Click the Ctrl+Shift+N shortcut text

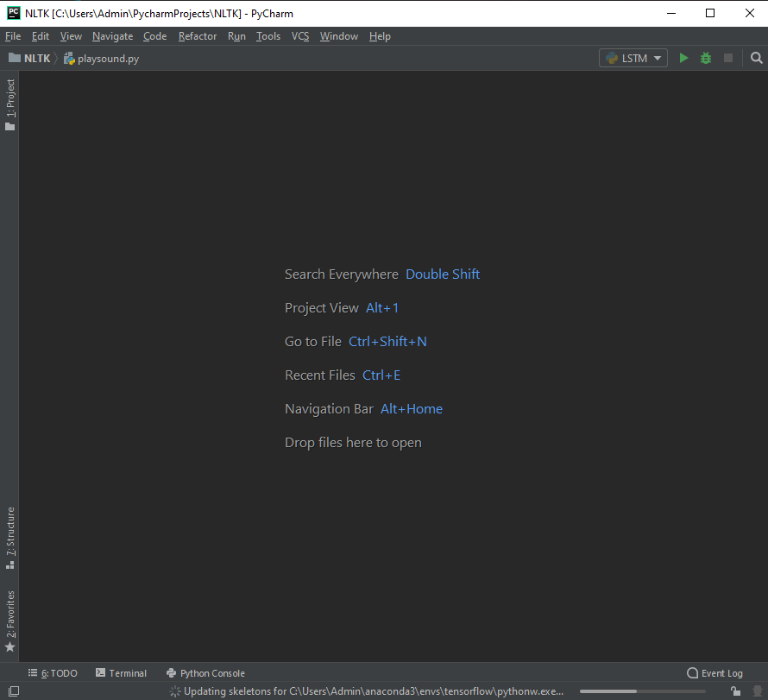tap(387, 342)
